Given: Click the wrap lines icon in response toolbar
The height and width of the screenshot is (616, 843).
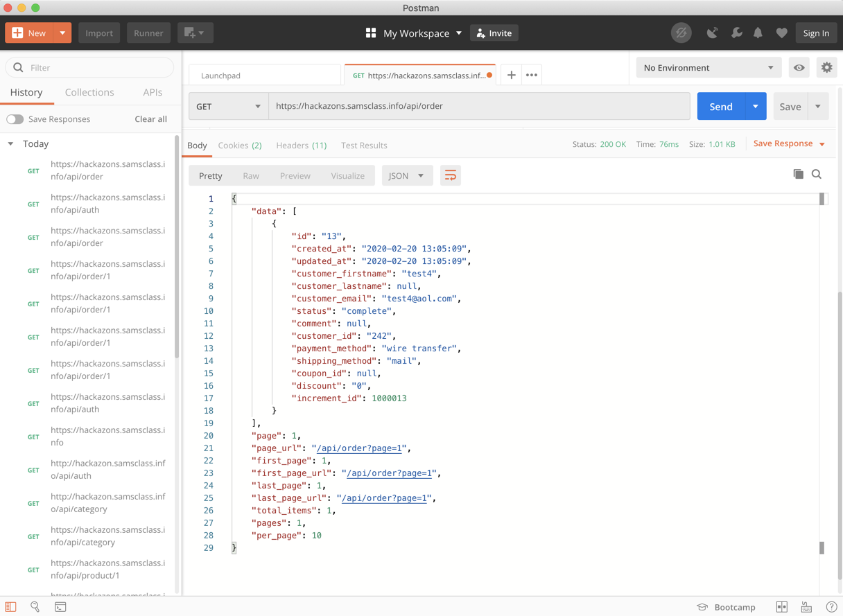Looking at the screenshot, I should pos(451,176).
